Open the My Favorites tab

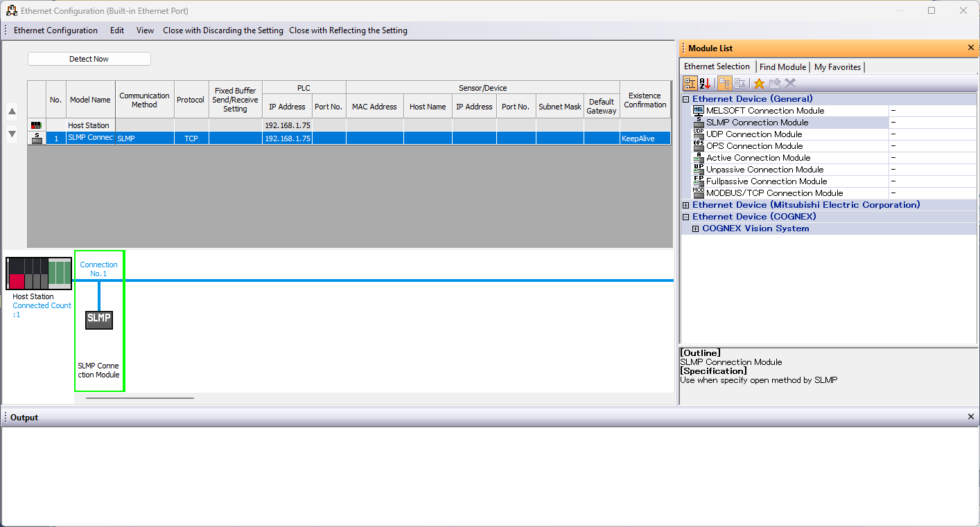pyautogui.click(x=837, y=67)
